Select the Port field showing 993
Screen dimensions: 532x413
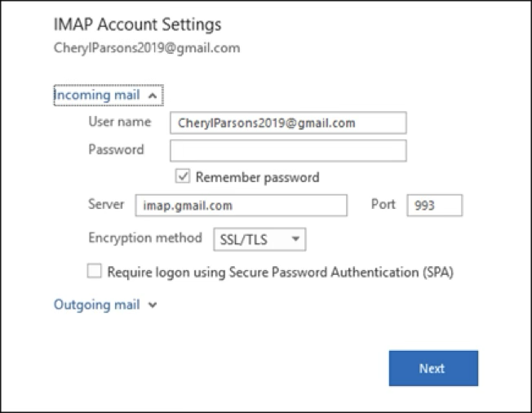point(434,206)
